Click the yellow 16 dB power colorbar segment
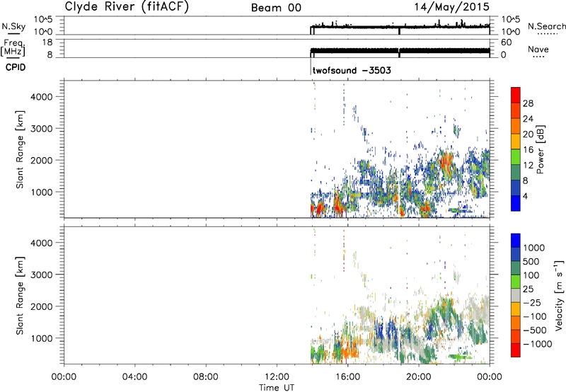The width and height of the screenshot is (566, 392). click(516, 141)
